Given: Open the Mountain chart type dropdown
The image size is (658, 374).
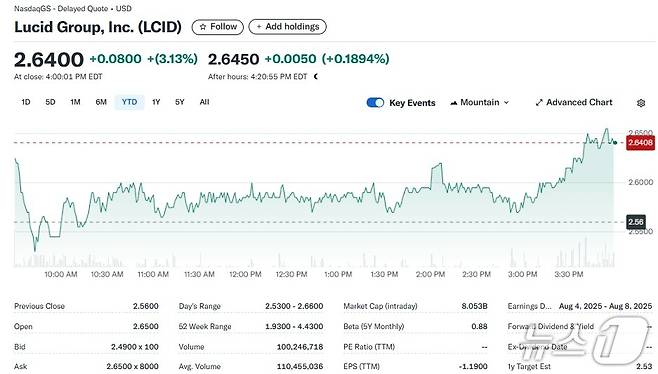Looking at the screenshot, I should 480,102.
